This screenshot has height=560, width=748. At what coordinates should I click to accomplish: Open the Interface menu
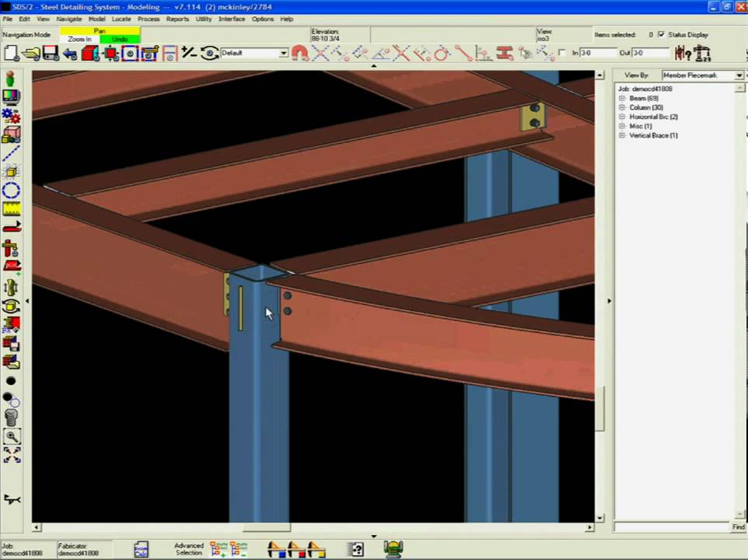coord(232,19)
